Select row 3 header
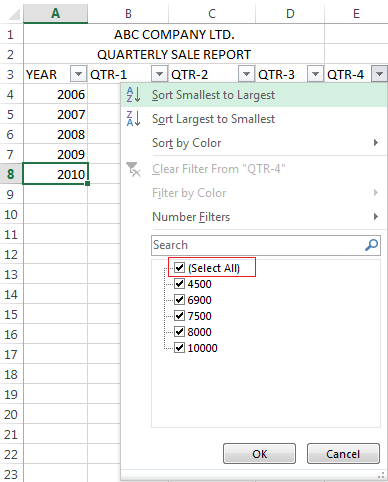Screen dimensions: 388x482 11,74
